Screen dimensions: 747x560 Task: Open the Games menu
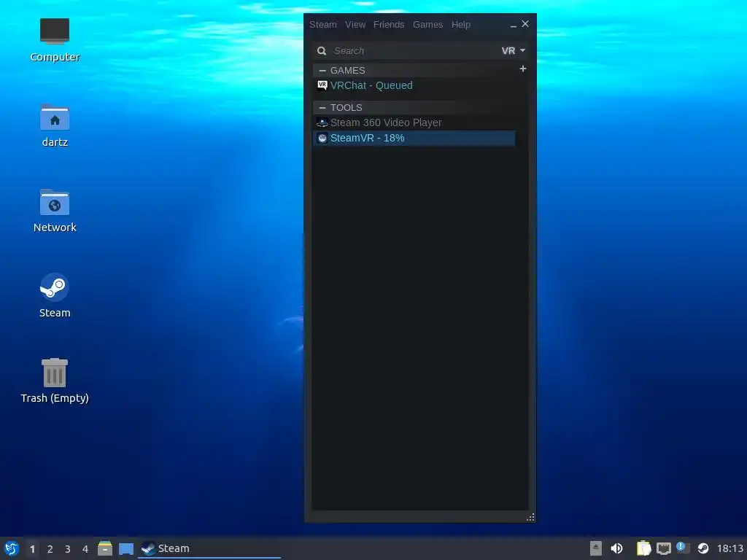click(x=427, y=25)
